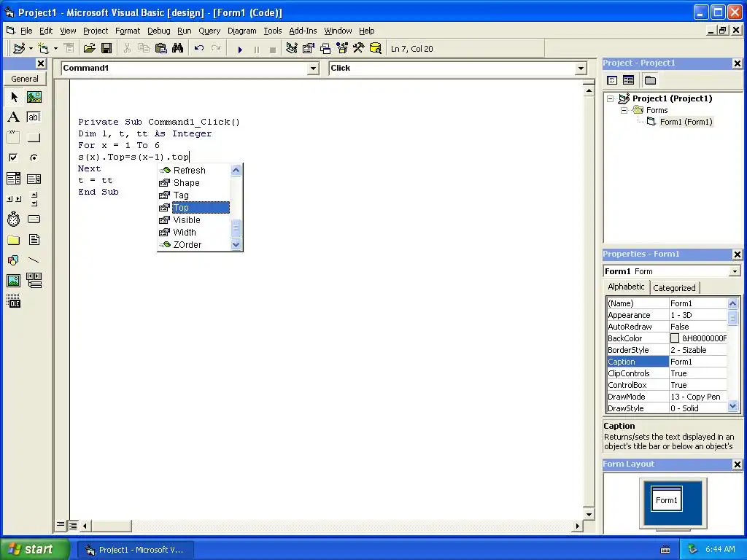This screenshot has width=747, height=560.
Task: Open the Form1 Form object dropdown in Properties
Action: pyautogui.click(x=735, y=271)
